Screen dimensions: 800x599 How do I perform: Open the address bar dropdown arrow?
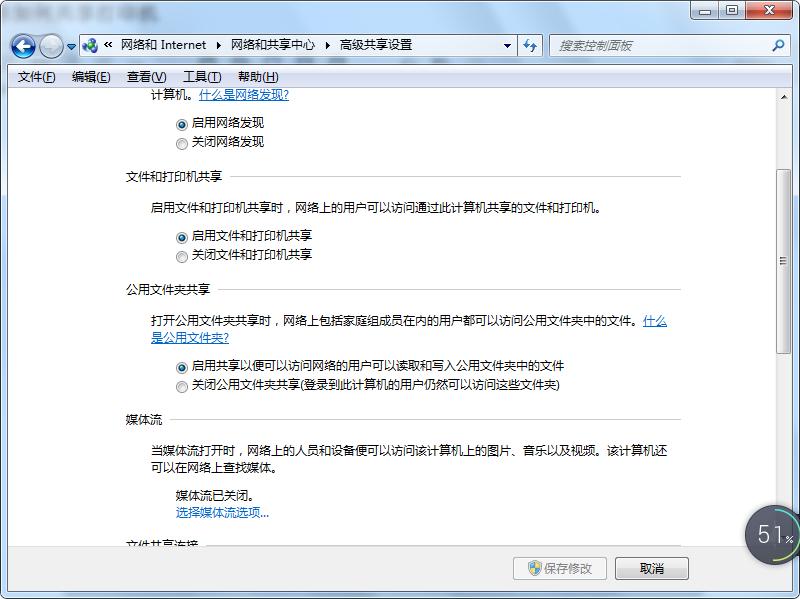click(506, 45)
